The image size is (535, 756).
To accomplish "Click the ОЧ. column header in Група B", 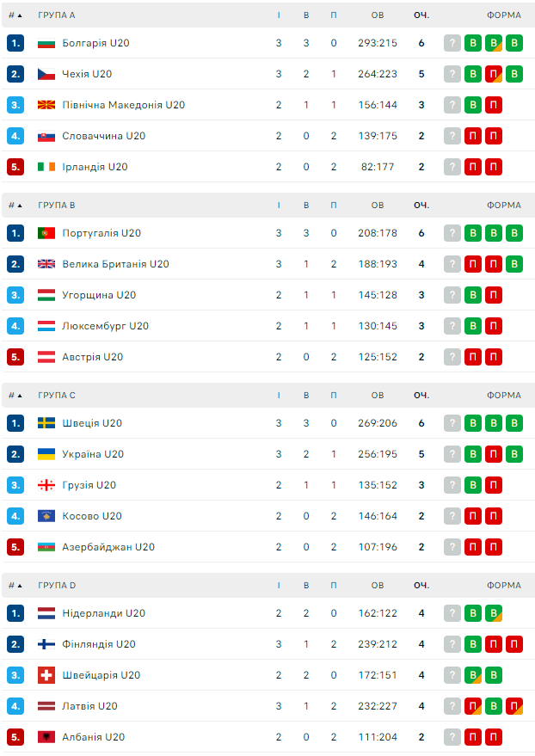I will click(x=421, y=206).
